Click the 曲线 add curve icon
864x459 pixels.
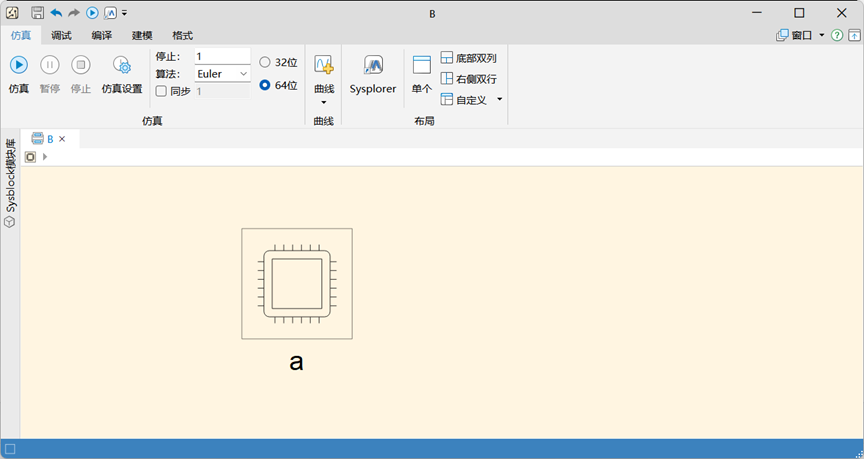click(x=324, y=66)
